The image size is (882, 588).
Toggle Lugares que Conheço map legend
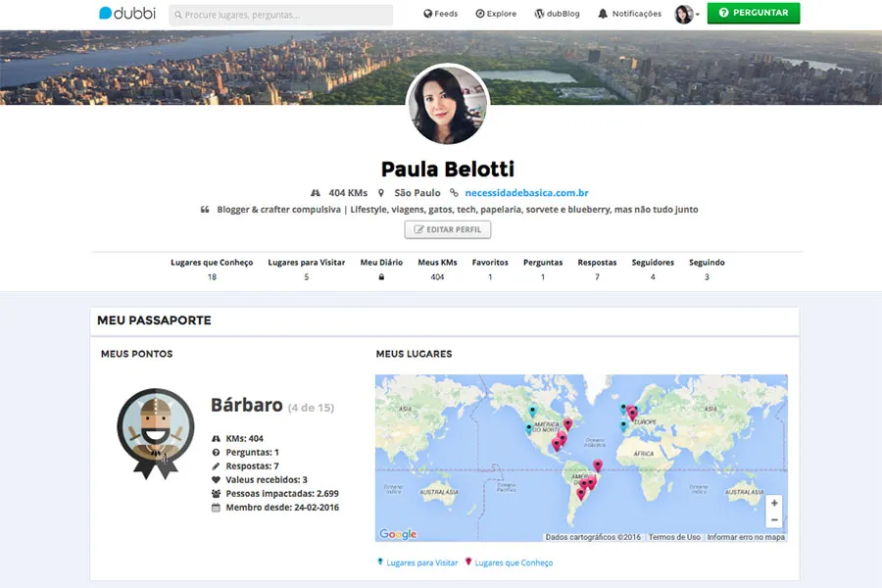coord(509,563)
